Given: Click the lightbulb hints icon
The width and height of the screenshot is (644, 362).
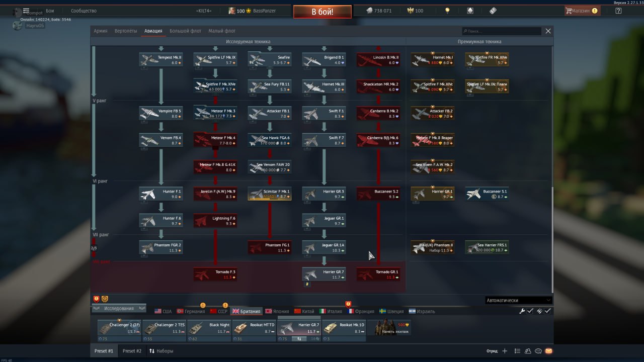Looking at the screenshot, I should pos(447,11).
